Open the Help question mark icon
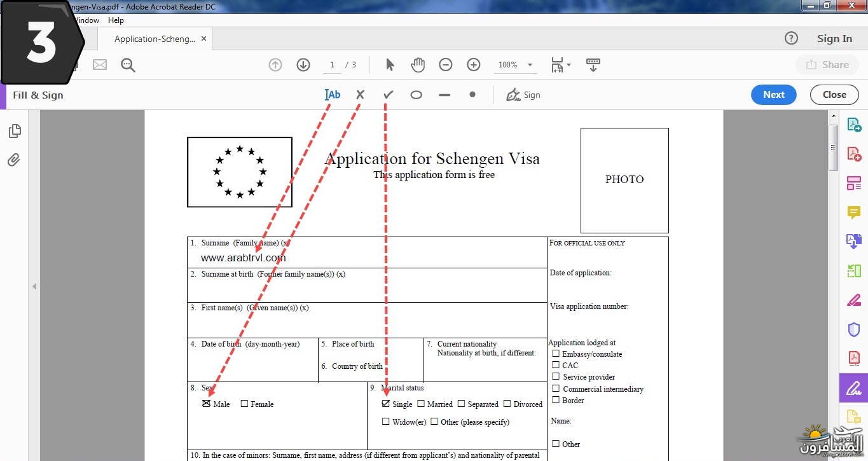 [791, 39]
